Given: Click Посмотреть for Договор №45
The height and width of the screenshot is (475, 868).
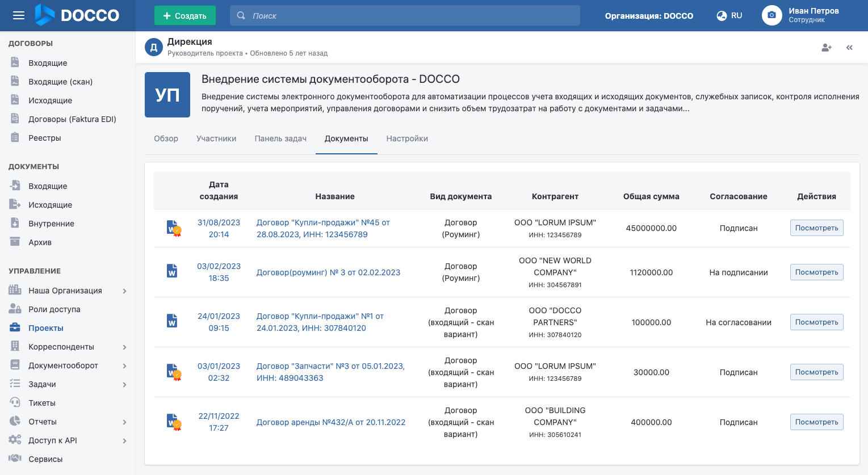Looking at the screenshot, I should coord(816,228).
